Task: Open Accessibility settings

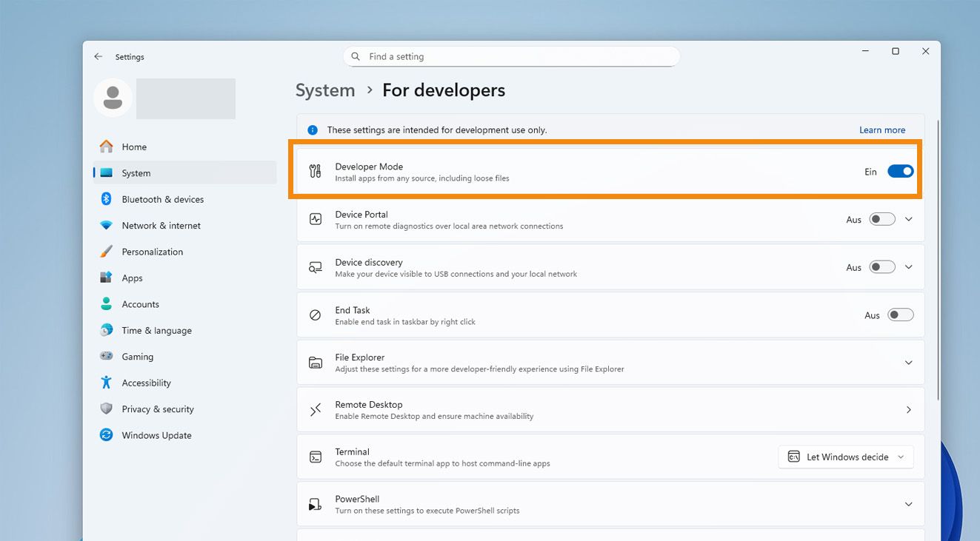Action: (184, 383)
